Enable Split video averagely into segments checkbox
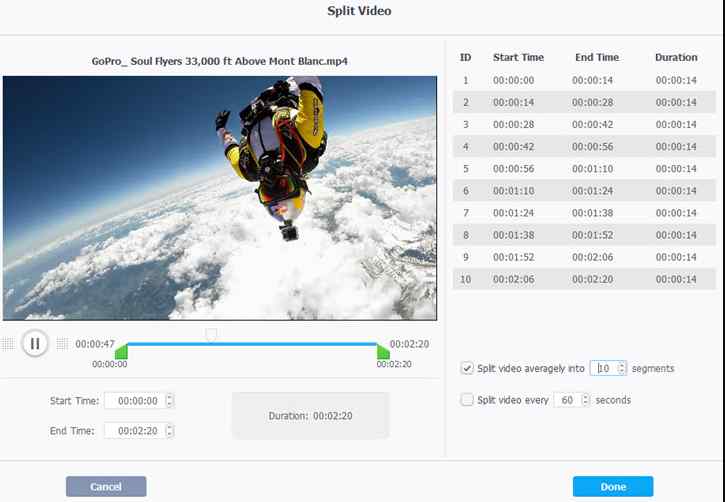The height and width of the screenshot is (502, 725). pyautogui.click(x=467, y=368)
